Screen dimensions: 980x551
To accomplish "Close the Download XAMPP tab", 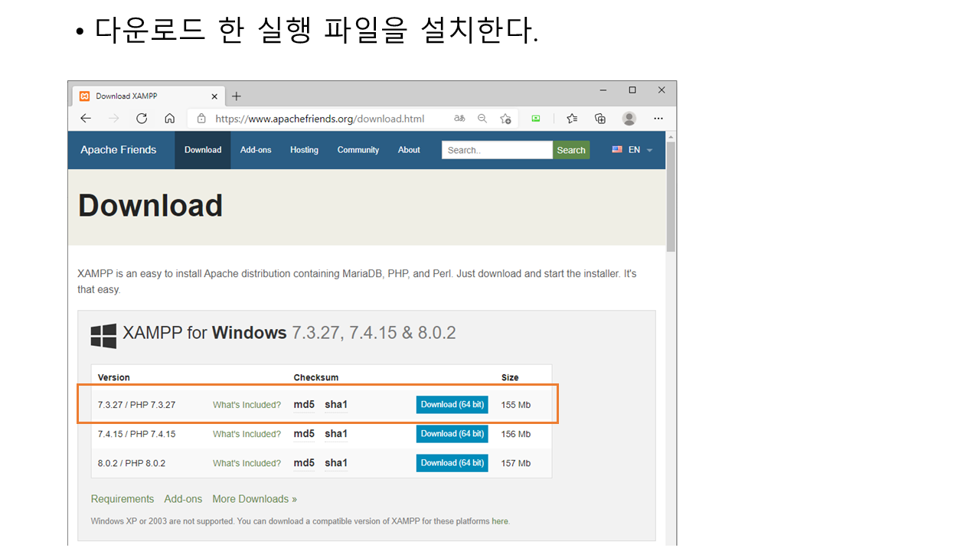I will pos(214,96).
